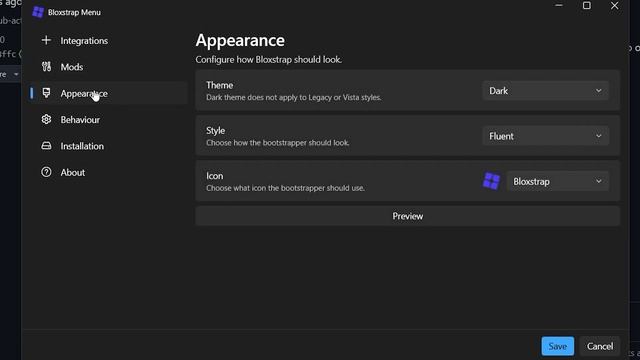Open the Installation page
640x360 pixels.
(x=108, y=146)
